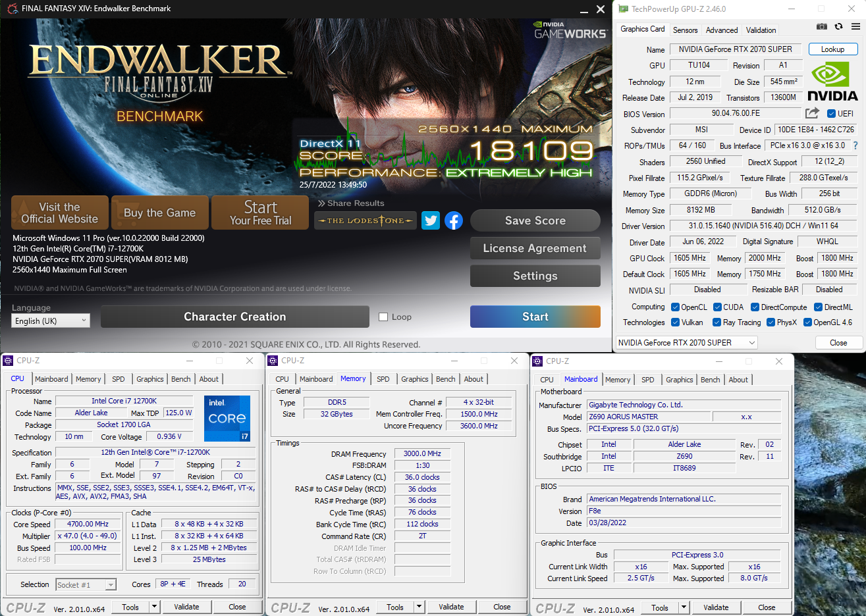This screenshot has height=616, width=866.
Task: Click the Save Score button
Action: (535, 220)
